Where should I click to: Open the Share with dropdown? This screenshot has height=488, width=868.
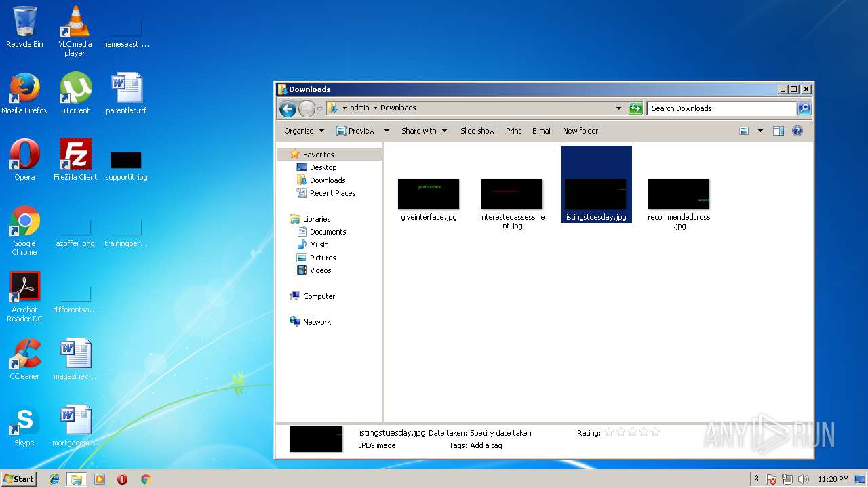coord(425,131)
